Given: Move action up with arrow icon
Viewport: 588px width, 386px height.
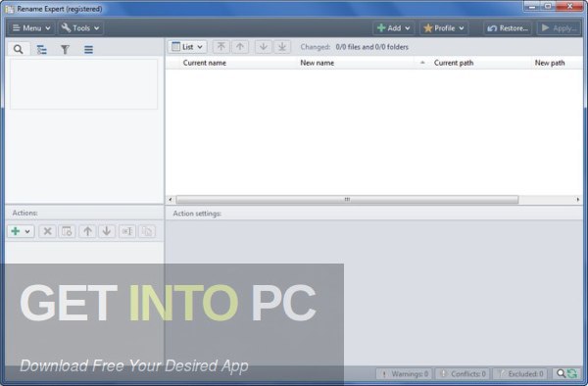Looking at the screenshot, I should point(87,231).
